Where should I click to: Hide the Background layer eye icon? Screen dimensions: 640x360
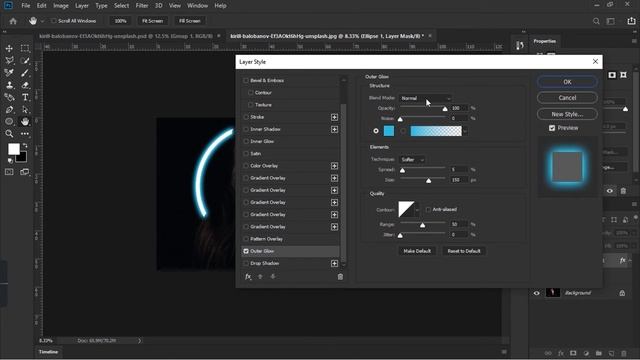(x=536, y=293)
